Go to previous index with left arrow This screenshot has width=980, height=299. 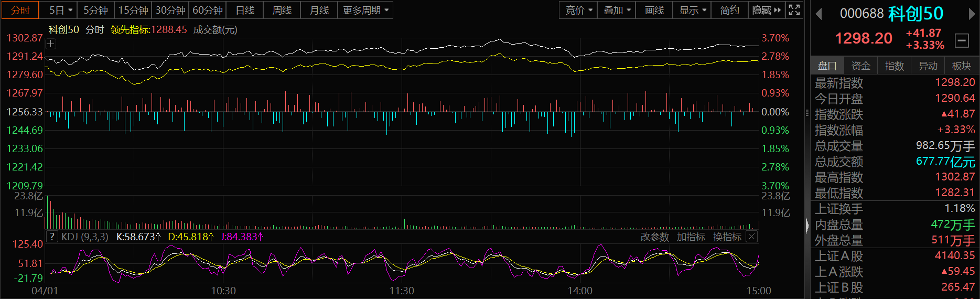(x=819, y=14)
